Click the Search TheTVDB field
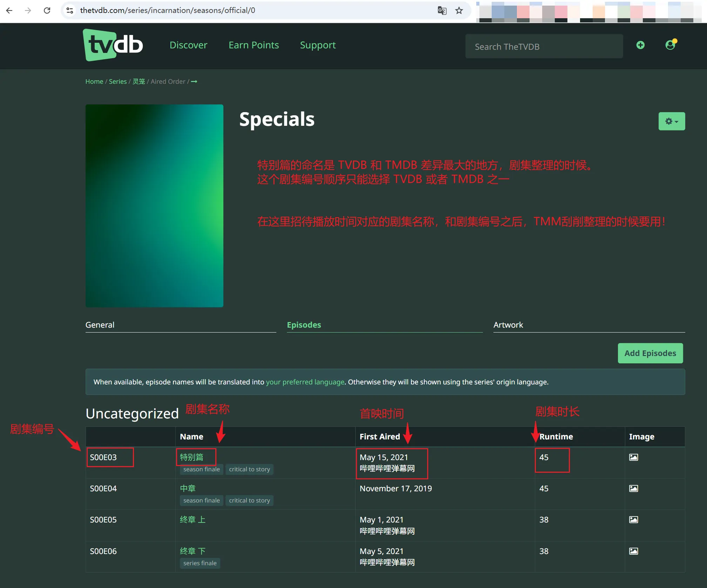The height and width of the screenshot is (588, 707). (544, 47)
